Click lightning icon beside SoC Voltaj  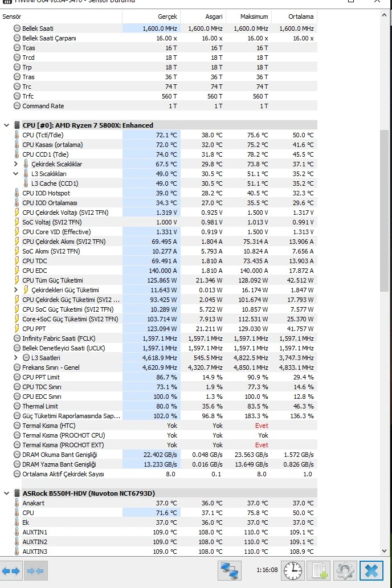coord(17,222)
